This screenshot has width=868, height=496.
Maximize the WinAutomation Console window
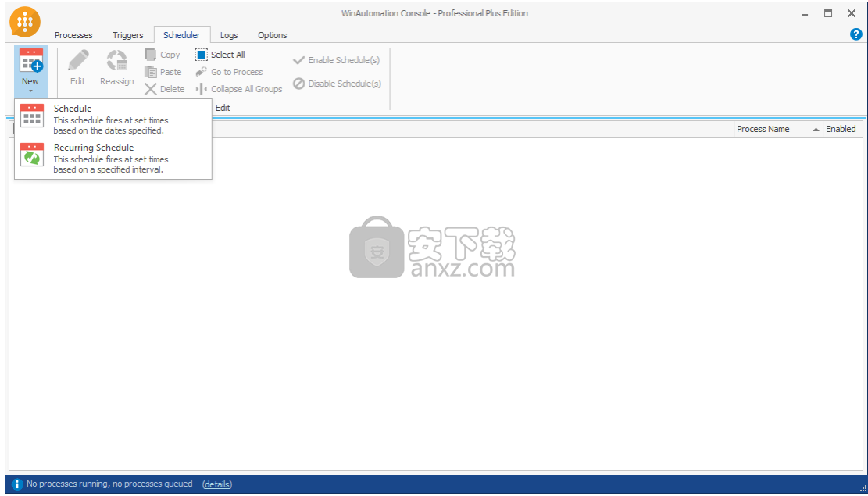click(x=828, y=13)
